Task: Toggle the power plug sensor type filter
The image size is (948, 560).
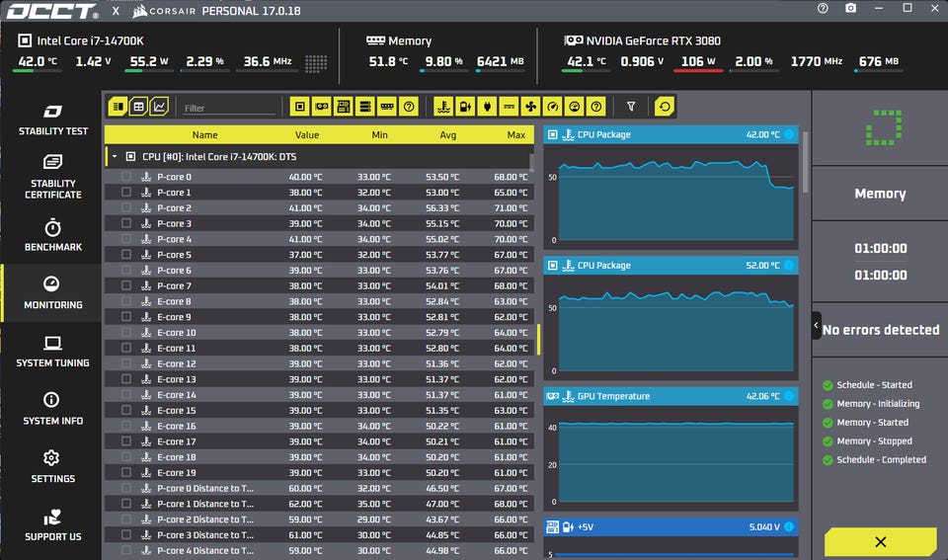Action: click(x=487, y=107)
